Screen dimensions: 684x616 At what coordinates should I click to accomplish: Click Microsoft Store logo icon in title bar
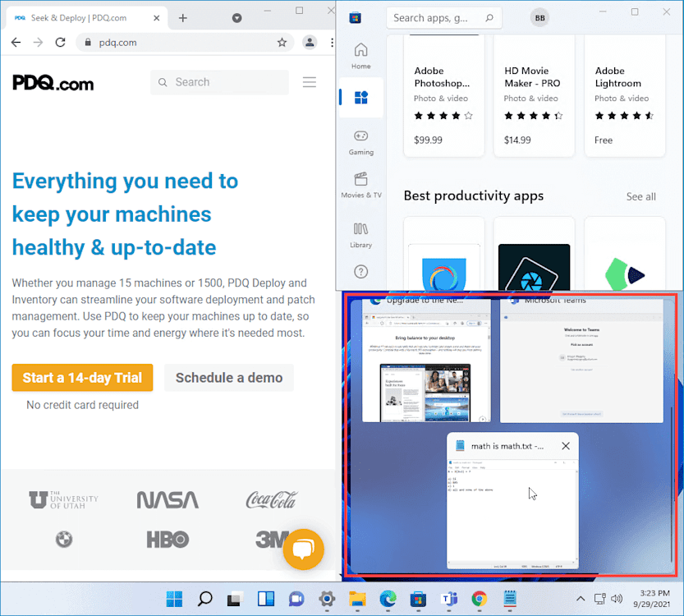[355, 18]
